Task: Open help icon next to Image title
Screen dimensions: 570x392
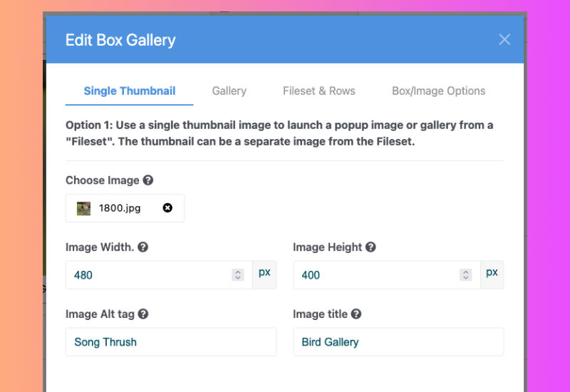Action: [356, 314]
